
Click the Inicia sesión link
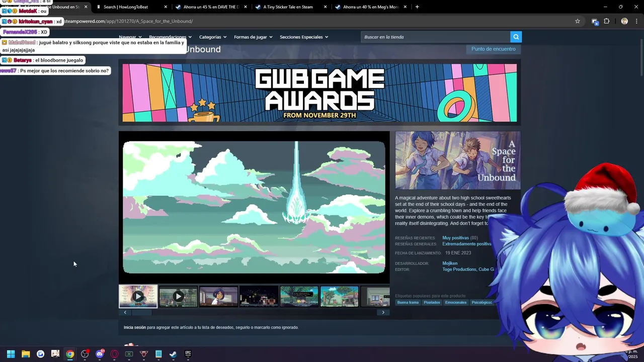tap(135, 327)
